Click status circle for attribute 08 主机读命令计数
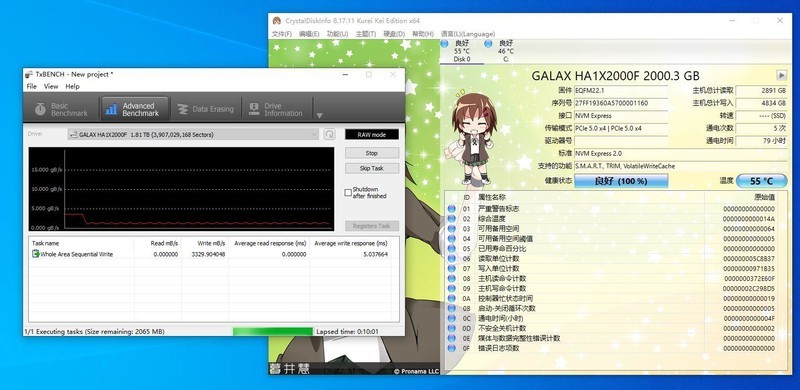The height and width of the screenshot is (390, 800). pos(452,278)
